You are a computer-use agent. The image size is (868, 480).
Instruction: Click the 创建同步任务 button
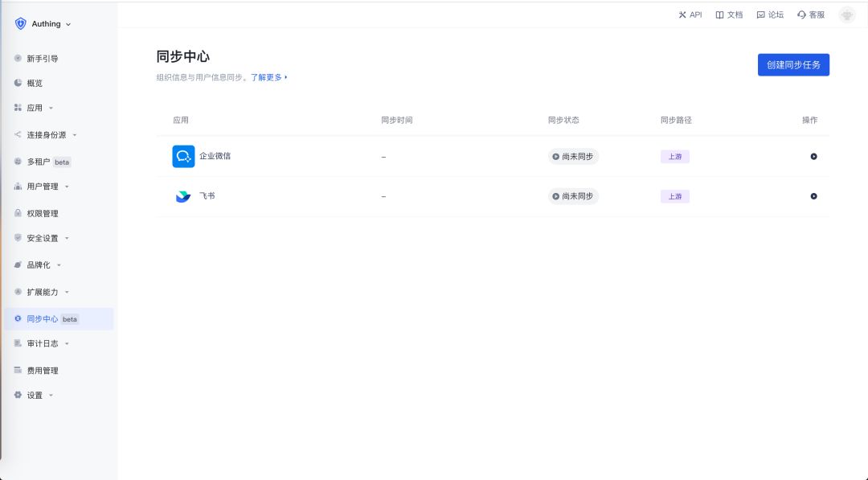[793, 64]
